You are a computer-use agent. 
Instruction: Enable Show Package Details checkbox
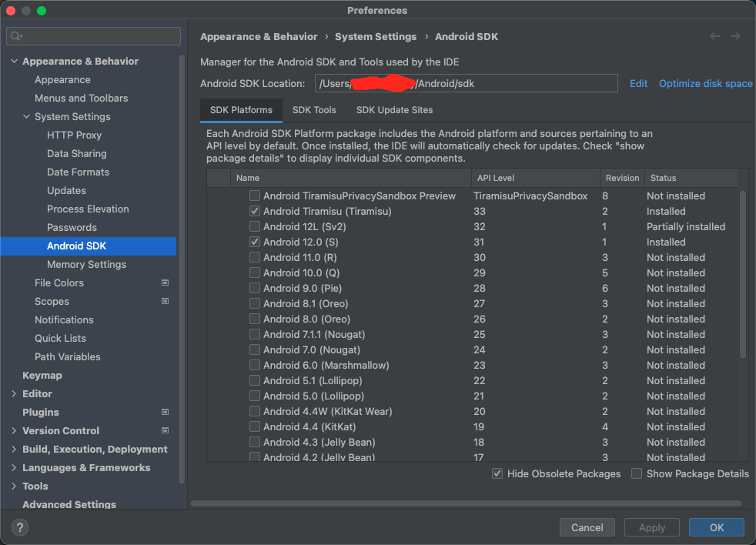pyautogui.click(x=637, y=473)
